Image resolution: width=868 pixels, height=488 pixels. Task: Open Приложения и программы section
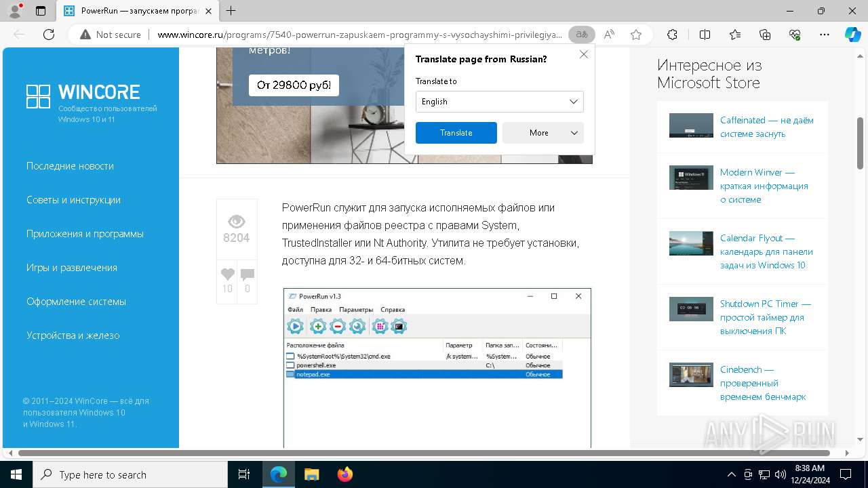point(85,234)
